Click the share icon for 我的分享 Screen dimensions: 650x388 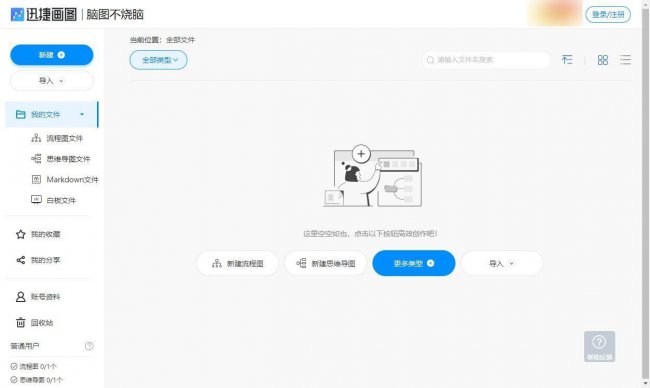click(x=20, y=260)
